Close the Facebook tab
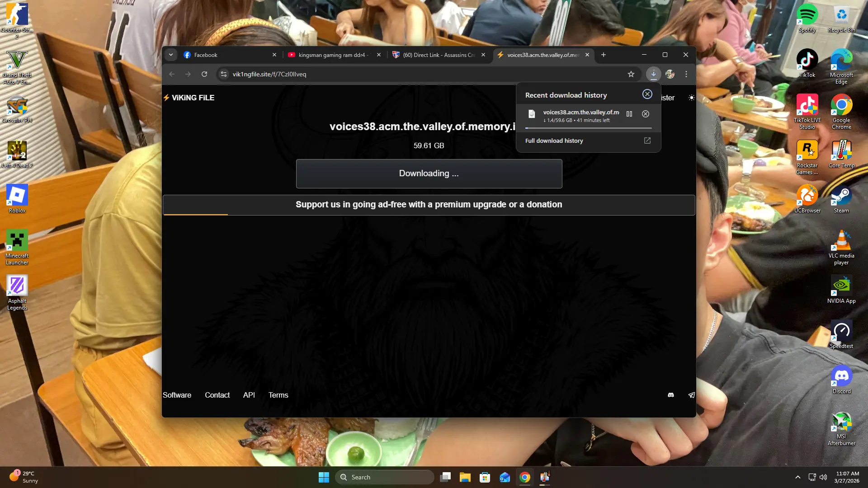This screenshot has width=868, height=488. (274, 55)
